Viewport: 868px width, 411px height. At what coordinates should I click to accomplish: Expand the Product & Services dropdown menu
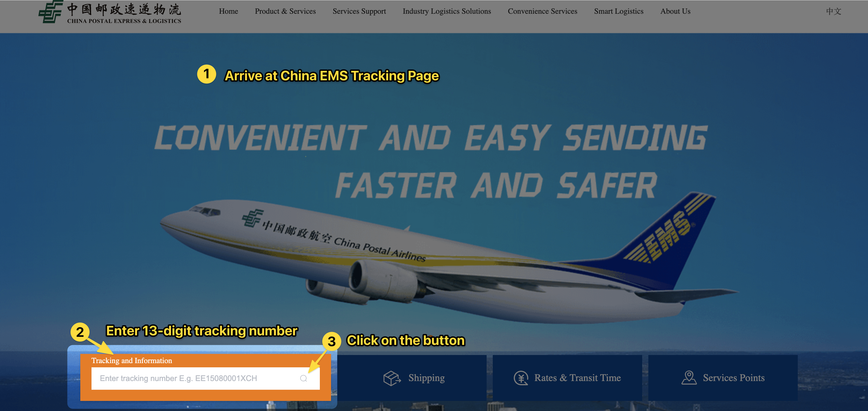pyautogui.click(x=284, y=11)
